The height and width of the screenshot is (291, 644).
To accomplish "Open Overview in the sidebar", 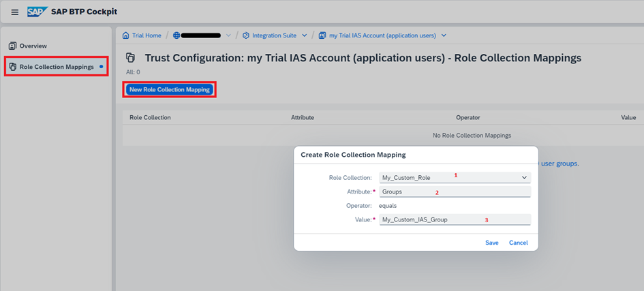I will point(33,46).
